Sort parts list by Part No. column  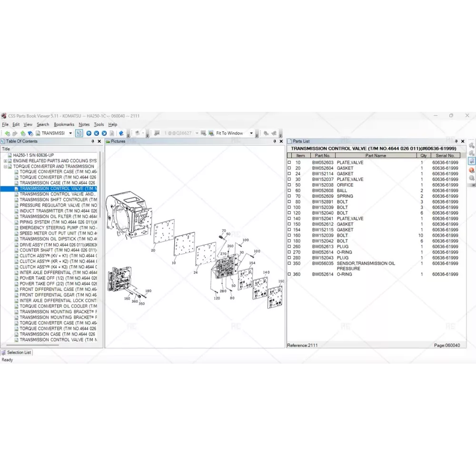322,156
